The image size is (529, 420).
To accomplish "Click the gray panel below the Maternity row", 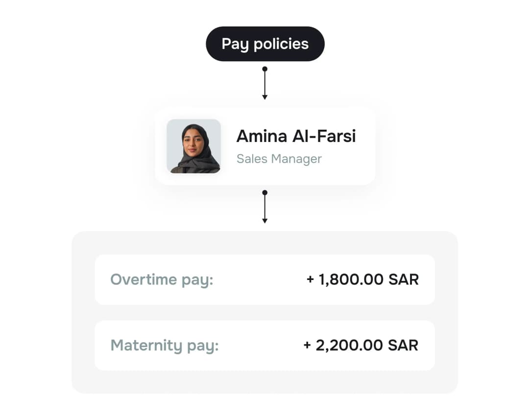I will 264,382.
